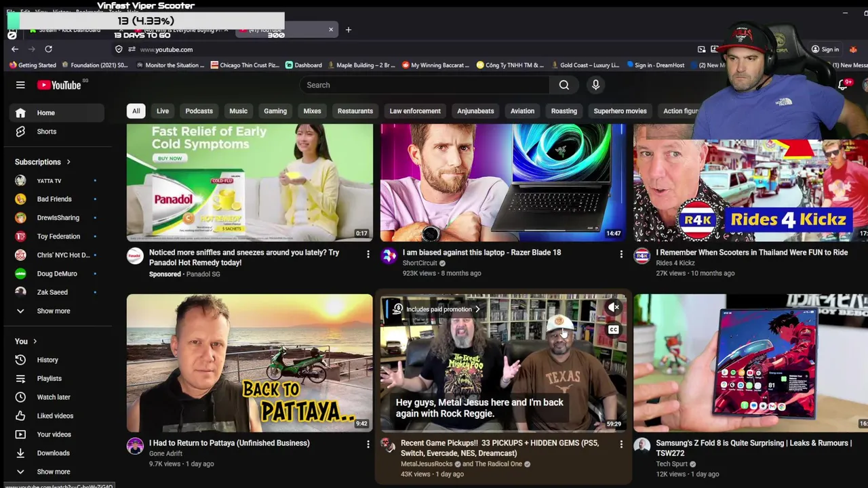This screenshot has height=488, width=868.
Task: Show more items under You
Action: 57,472
